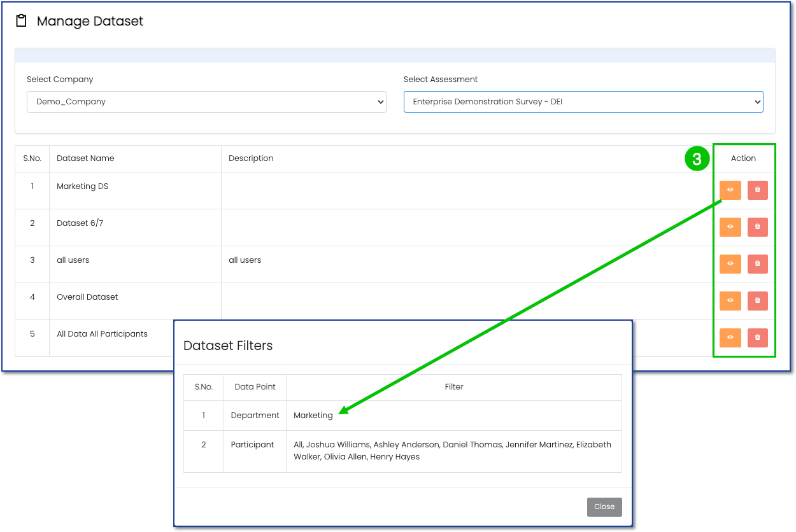Close the Dataset Filters dialog
This screenshot has width=796, height=532.
[604, 507]
